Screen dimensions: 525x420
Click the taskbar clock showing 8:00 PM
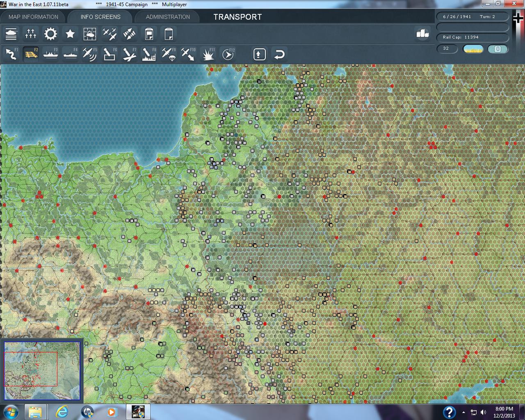[x=504, y=412]
